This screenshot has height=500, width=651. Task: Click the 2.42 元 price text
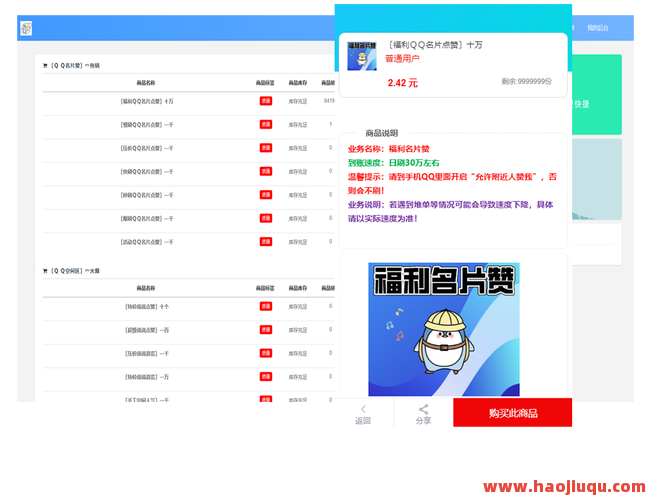coord(403,83)
